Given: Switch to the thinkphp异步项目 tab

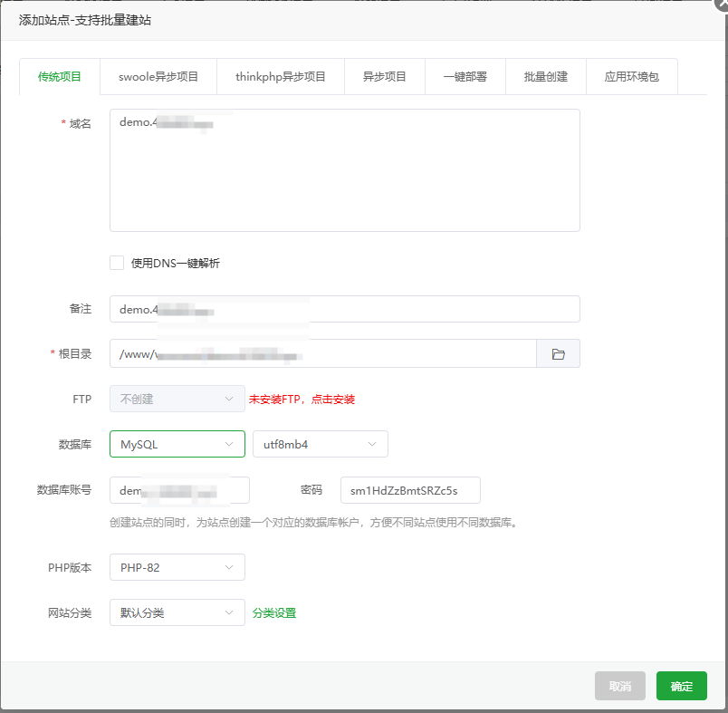Looking at the screenshot, I should (281, 77).
